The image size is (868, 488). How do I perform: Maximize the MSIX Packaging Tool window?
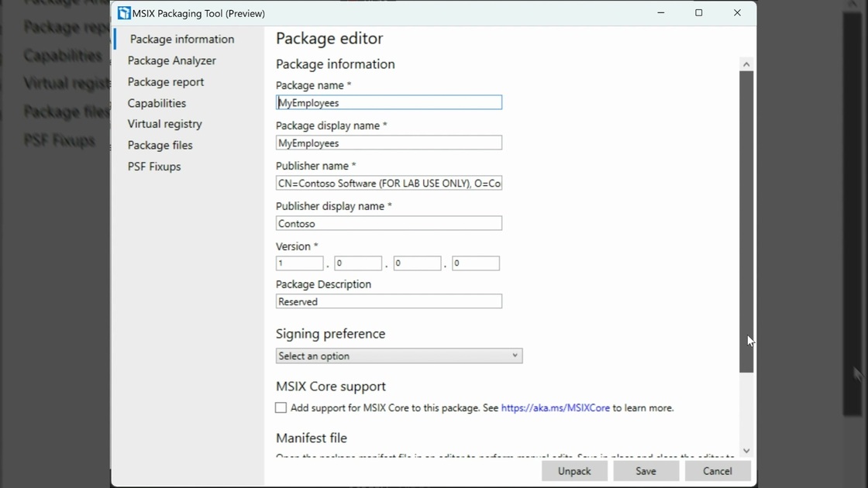[x=698, y=13]
